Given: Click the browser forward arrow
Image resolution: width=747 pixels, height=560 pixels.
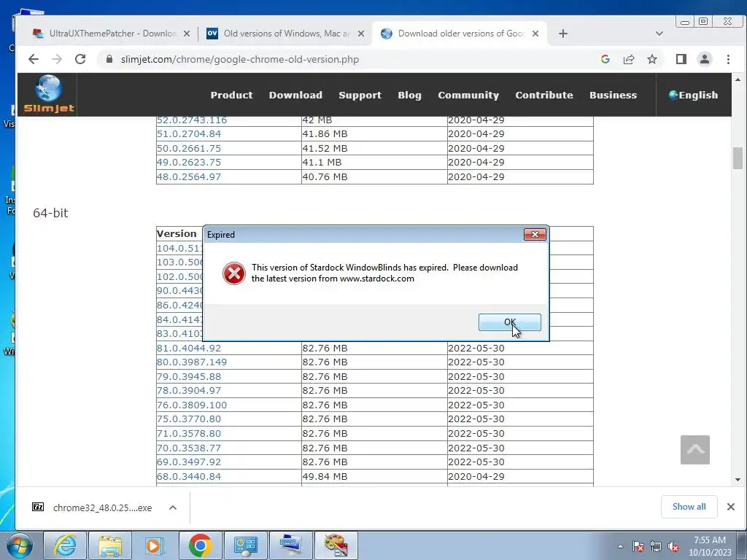Looking at the screenshot, I should (57, 59).
